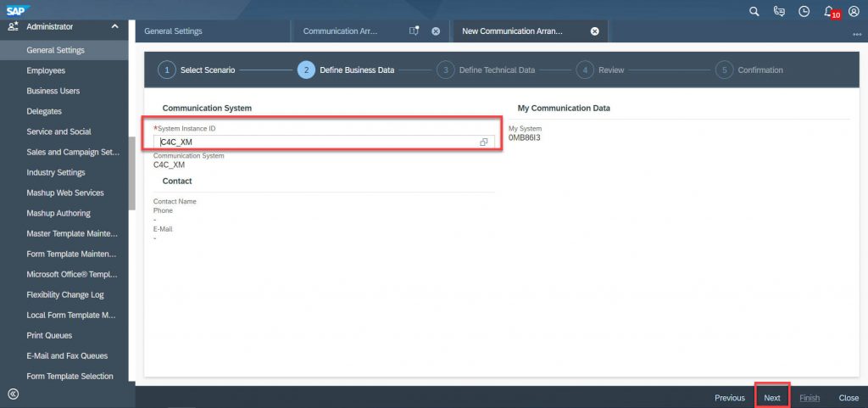Viewport: 868px width, 408px height.
Task: Click the Previous button
Action: point(730,398)
